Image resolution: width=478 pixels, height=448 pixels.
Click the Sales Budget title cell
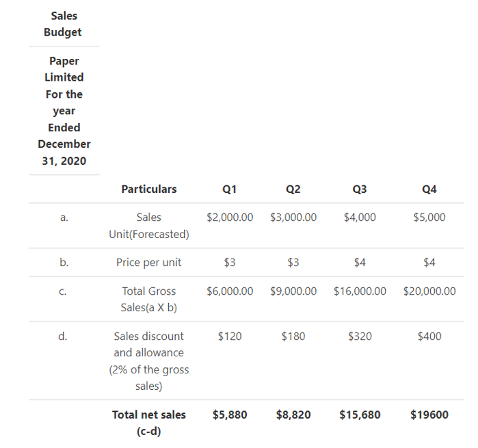coord(64,24)
